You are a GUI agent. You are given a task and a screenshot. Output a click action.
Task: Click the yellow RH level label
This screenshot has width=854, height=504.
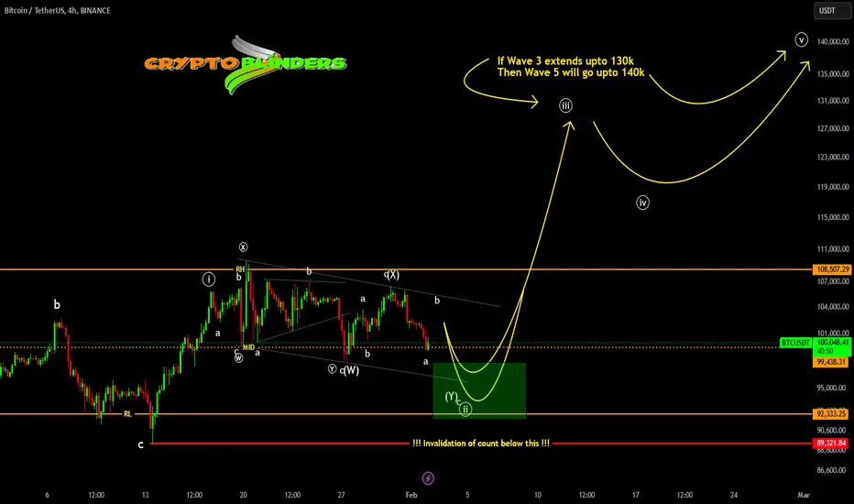240,269
